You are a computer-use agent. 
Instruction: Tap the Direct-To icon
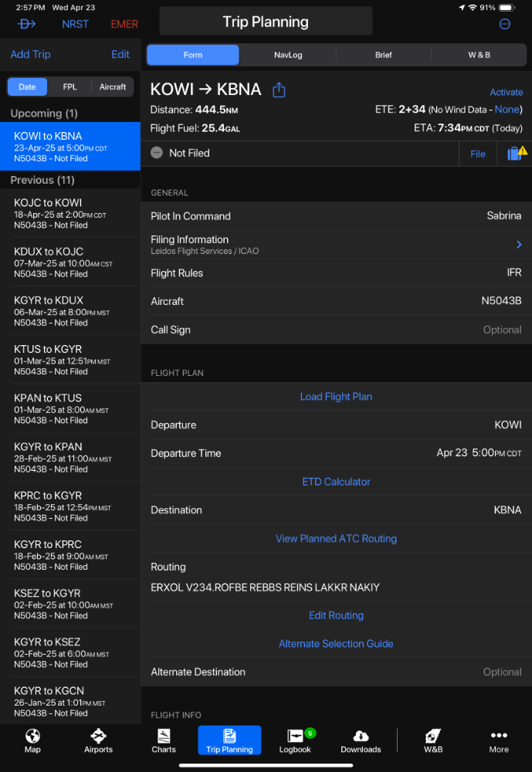click(x=26, y=24)
